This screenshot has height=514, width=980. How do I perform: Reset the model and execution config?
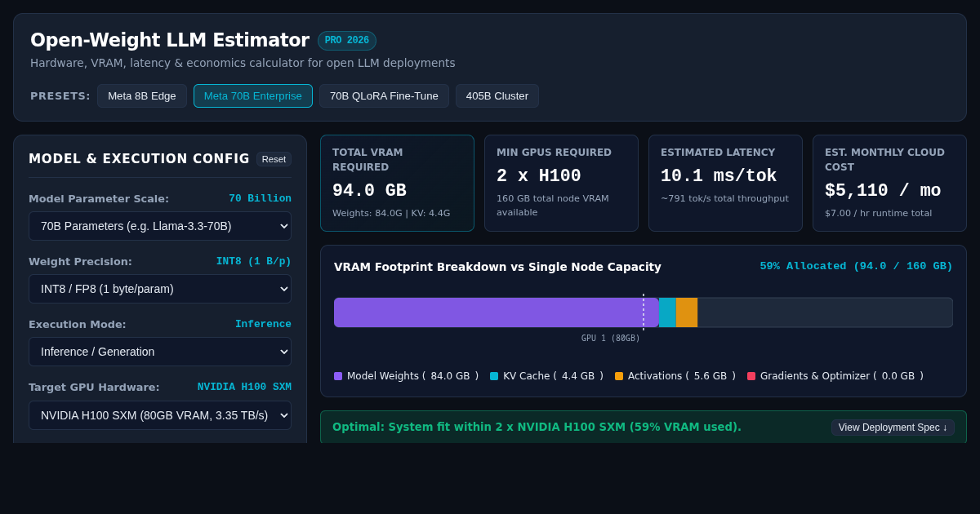click(274, 159)
